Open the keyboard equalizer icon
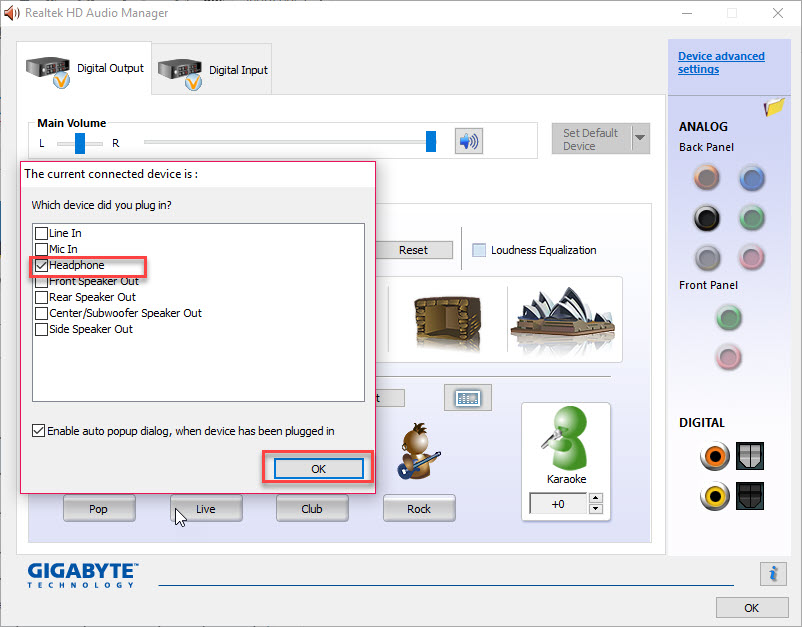The height and width of the screenshot is (627, 802). point(466,397)
